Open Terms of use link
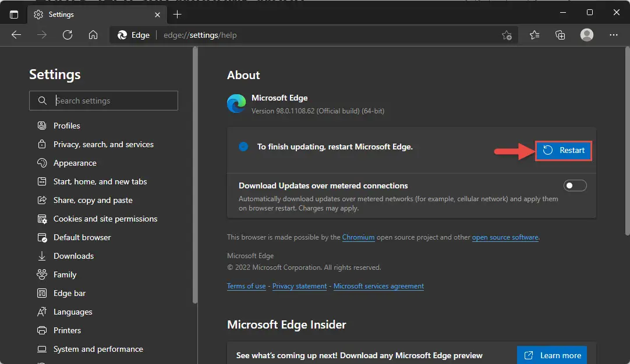The width and height of the screenshot is (630, 364). (246, 286)
